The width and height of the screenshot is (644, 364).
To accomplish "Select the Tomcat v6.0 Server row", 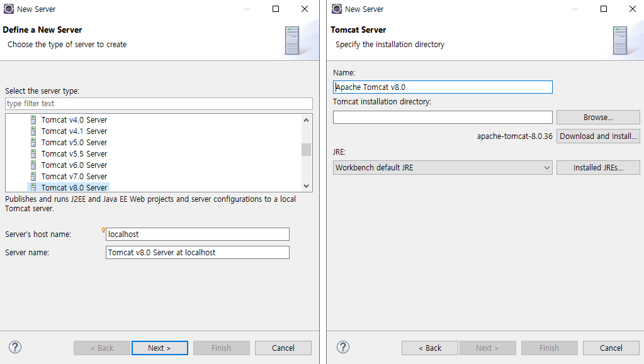I will 74,165.
